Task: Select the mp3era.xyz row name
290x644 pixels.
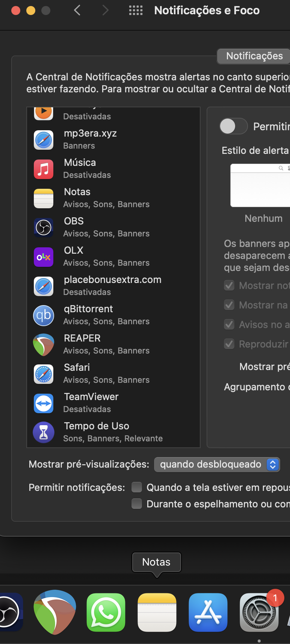Action: pyautogui.click(x=91, y=133)
